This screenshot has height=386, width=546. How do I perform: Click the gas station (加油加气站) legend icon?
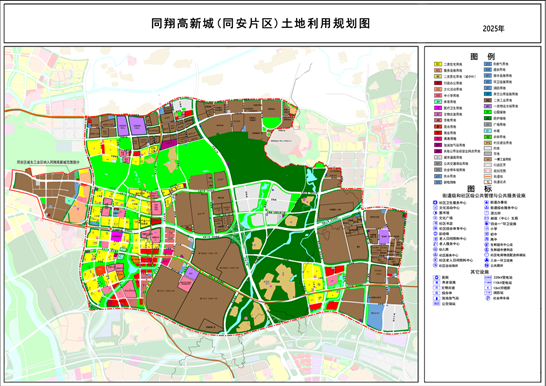tap(436, 298)
